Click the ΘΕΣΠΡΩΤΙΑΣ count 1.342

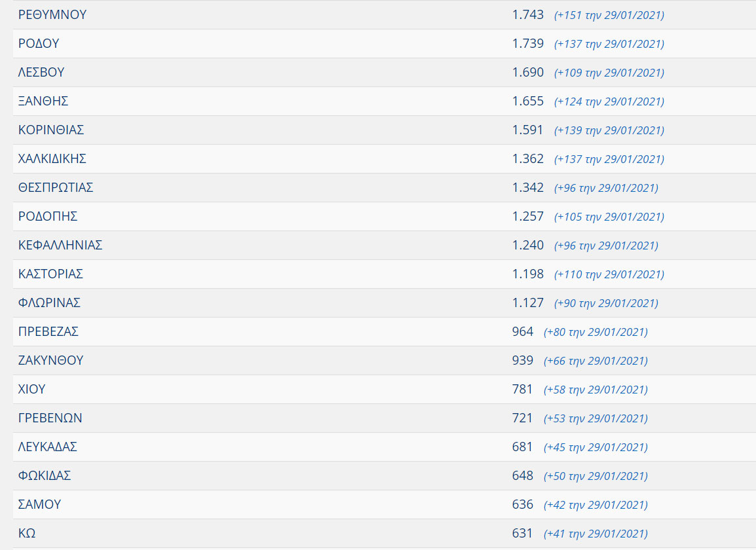528,188
